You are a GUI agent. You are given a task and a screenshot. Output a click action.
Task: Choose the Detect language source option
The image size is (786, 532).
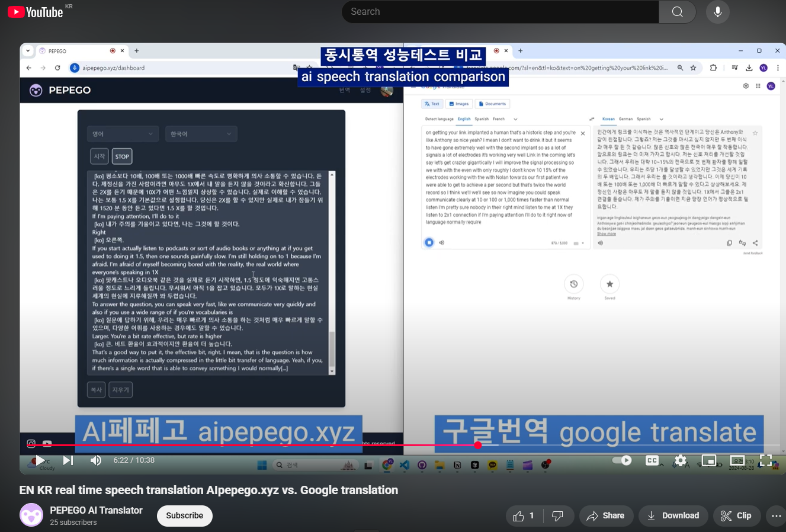click(x=439, y=119)
